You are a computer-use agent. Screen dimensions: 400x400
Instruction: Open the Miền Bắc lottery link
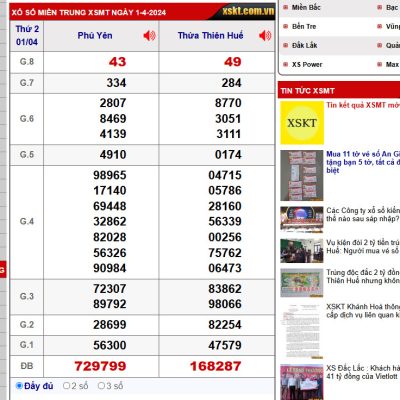(x=306, y=7)
